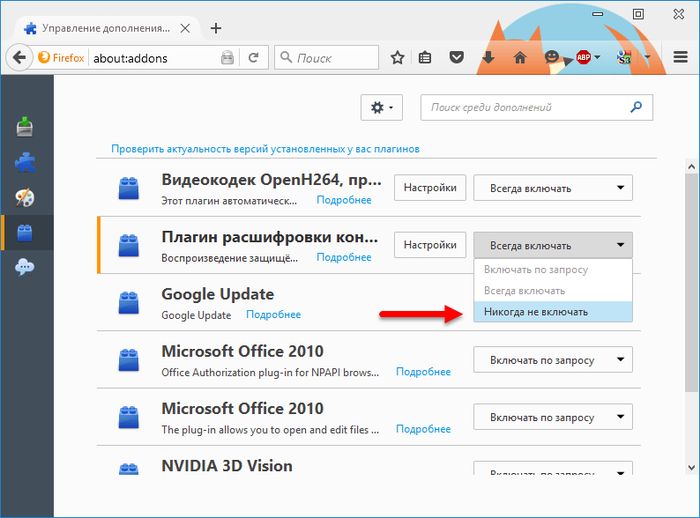Click the Adblock Plus ABP icon
Viewport: 700px width, 518px height.
tap(583, 57)
